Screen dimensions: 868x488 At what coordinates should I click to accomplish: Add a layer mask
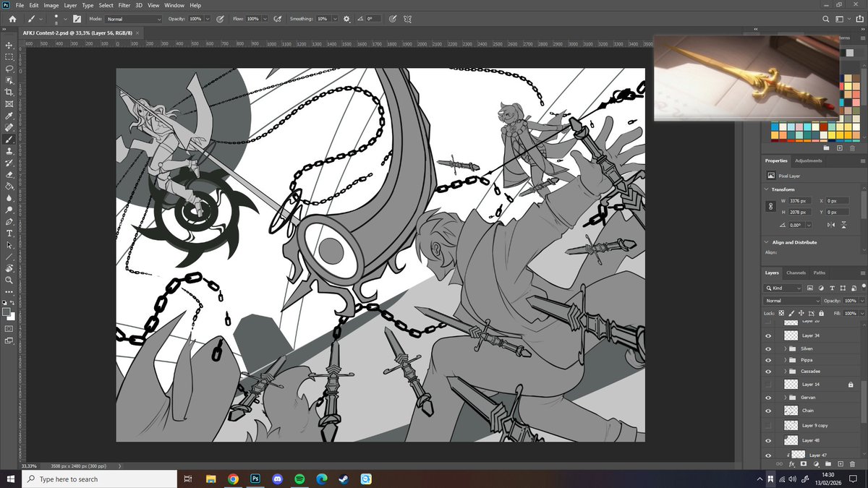803,463
